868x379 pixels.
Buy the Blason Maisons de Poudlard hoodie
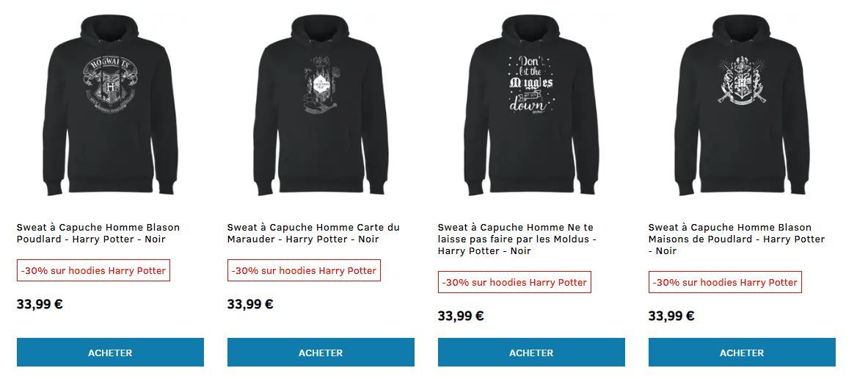742,353
